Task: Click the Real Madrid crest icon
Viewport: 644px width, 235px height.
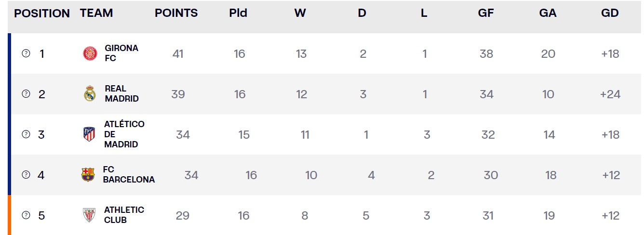Action: [x=90, y=93]
